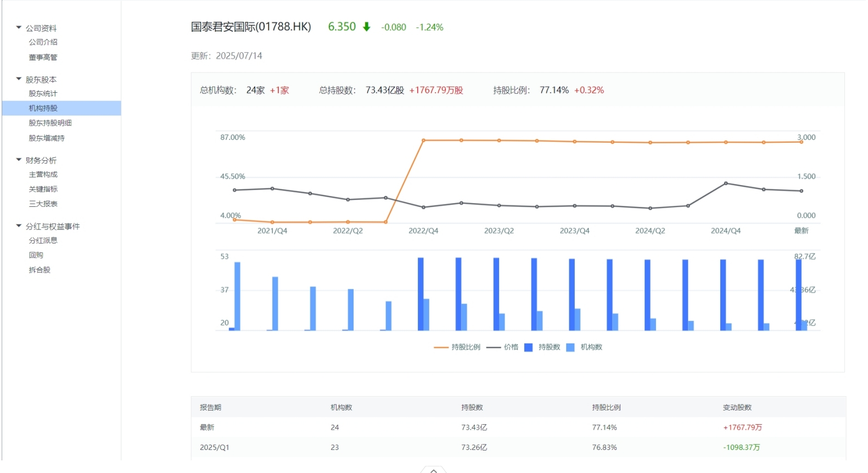Click the 73.26亿 table cell
The height and width of the screenshot is (473, 868).
474,448
